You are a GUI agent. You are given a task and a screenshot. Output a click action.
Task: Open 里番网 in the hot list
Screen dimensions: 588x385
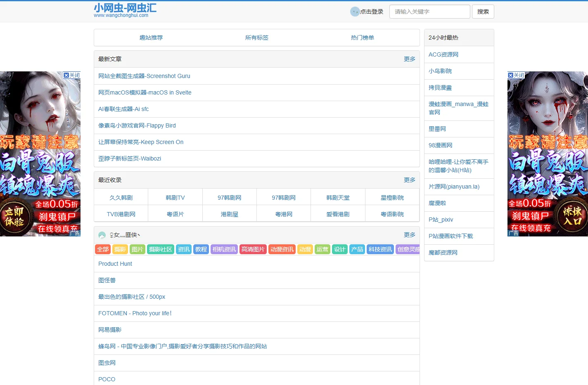click(x=437, y=129)
